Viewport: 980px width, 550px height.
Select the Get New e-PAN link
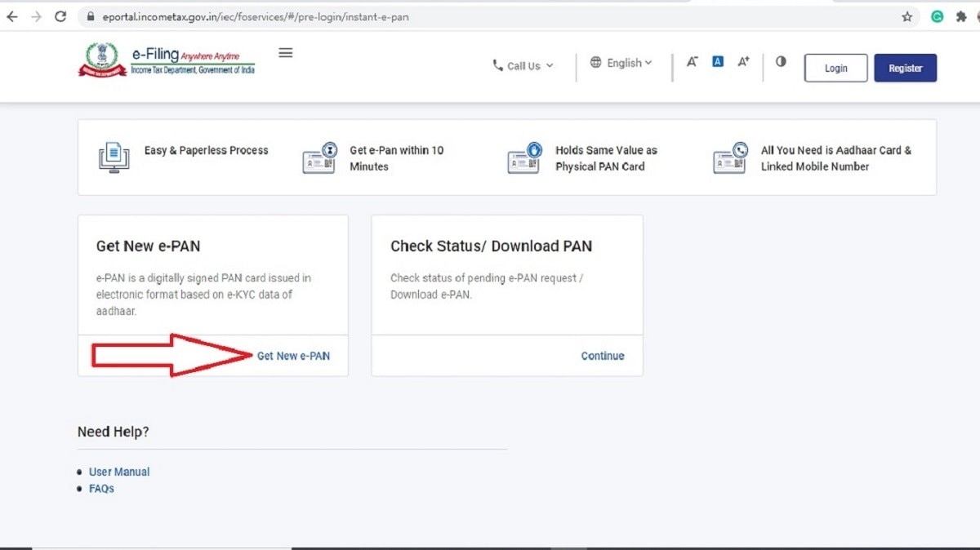click(x=293, y=356)
